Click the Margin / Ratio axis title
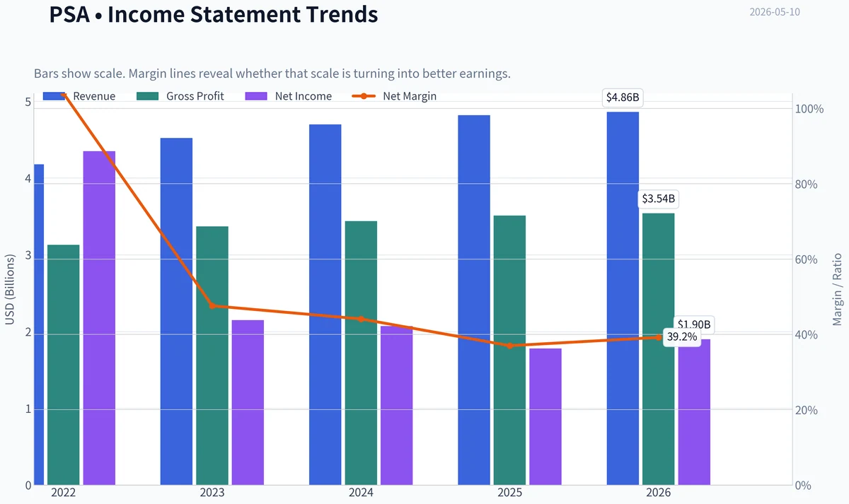 pos(838,290)
